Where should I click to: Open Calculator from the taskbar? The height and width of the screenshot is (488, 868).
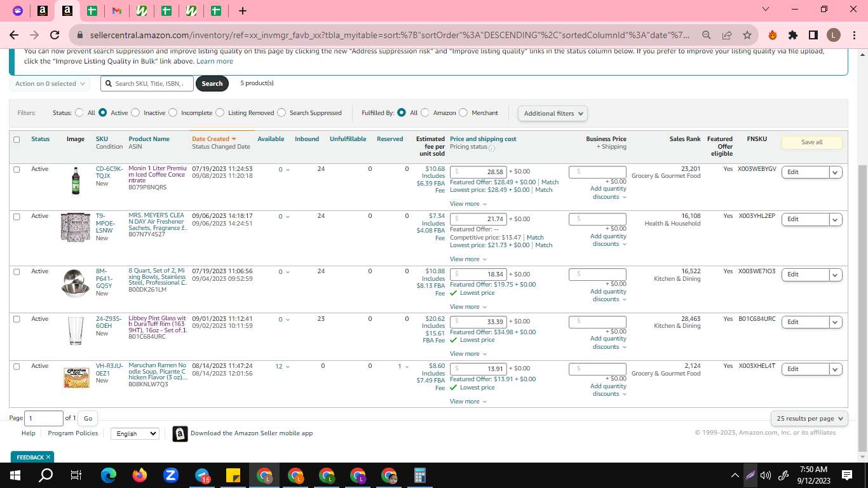[420, 475]
